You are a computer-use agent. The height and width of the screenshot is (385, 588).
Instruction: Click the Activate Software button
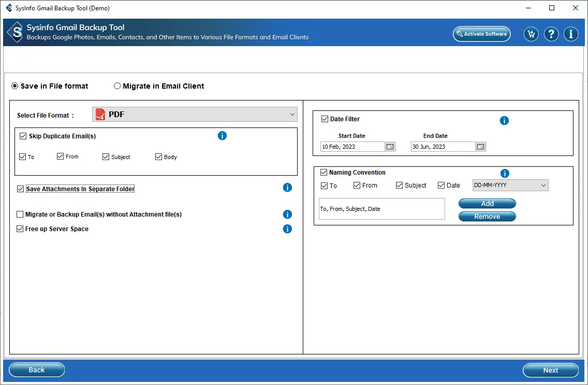pos(481,34)
